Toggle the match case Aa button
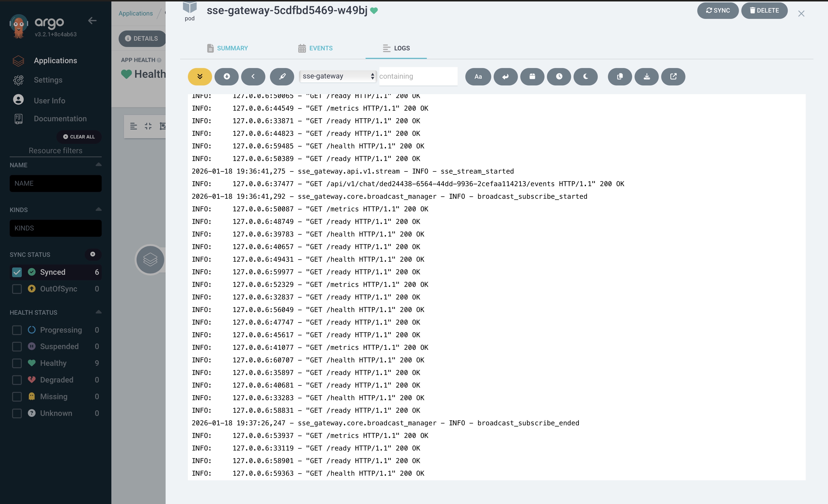Viewport: 828px width, 504px height. click(x=478, y=76)
